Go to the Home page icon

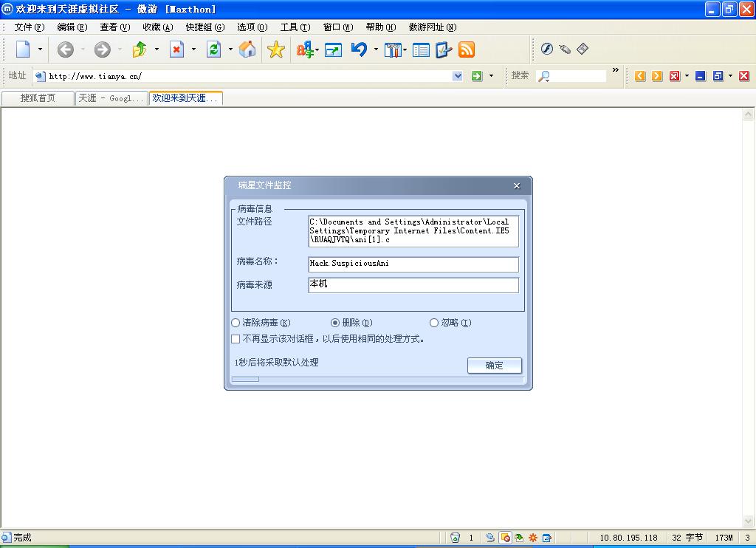click(247, 49)
